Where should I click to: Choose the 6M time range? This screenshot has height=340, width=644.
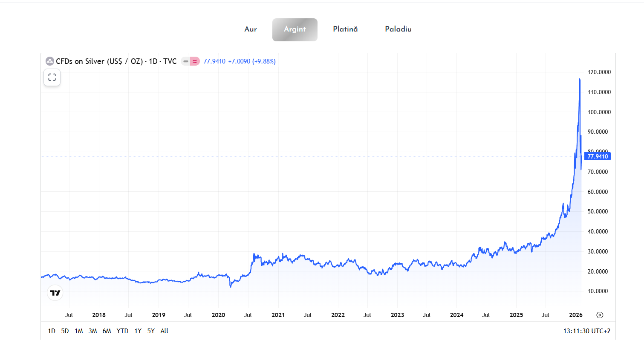tap(107, 331)
